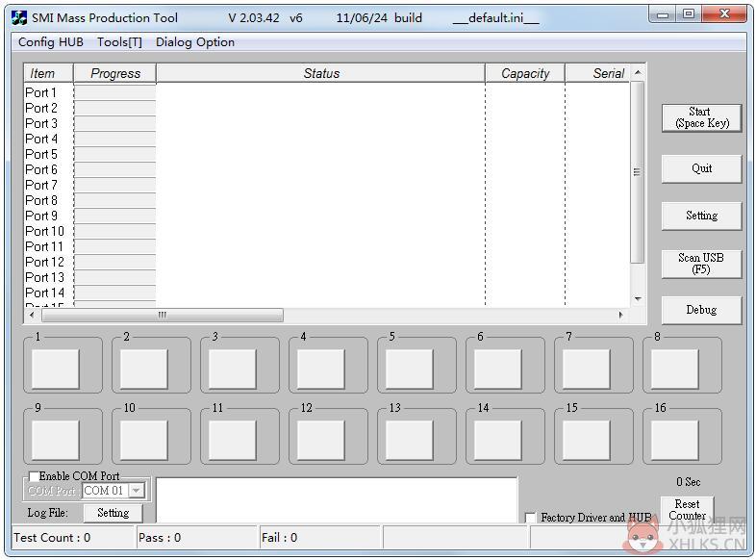Screen dimensions: 756x560
Task: Click the Start (Space Key) button
Action: [x=701, y=117]
